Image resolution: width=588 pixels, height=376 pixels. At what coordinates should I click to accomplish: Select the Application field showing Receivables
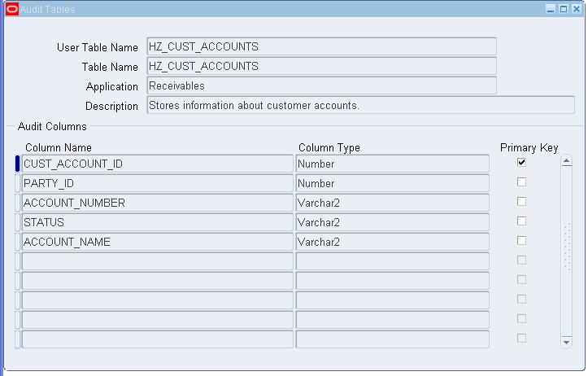[x=321, y=85]
